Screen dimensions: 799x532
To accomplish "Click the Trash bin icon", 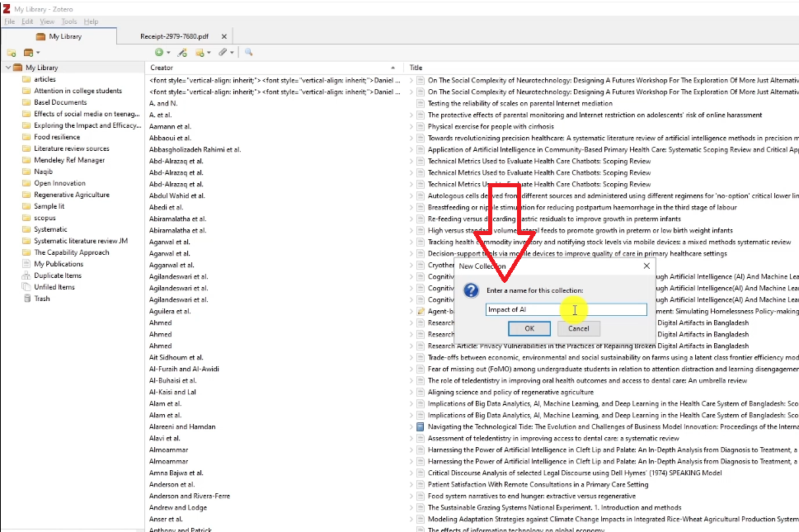I will tap(27, 299).
